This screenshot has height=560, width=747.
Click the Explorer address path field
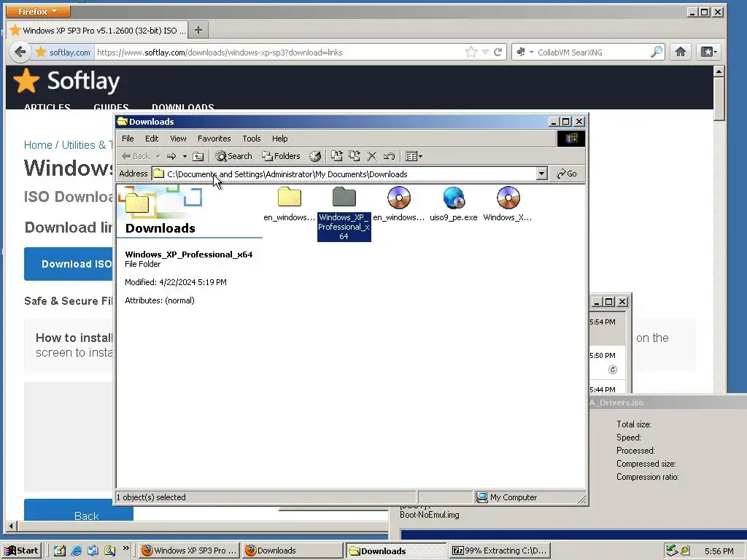349,174
